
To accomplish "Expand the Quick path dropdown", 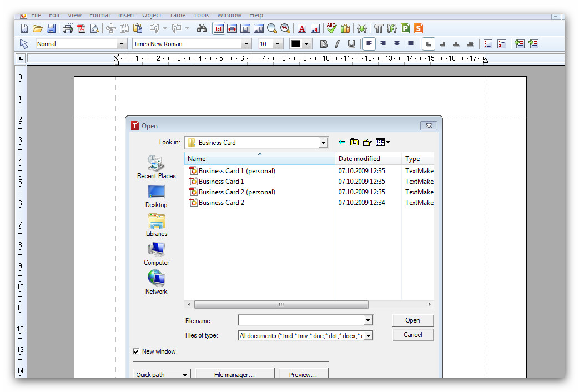I will point(185,375).
